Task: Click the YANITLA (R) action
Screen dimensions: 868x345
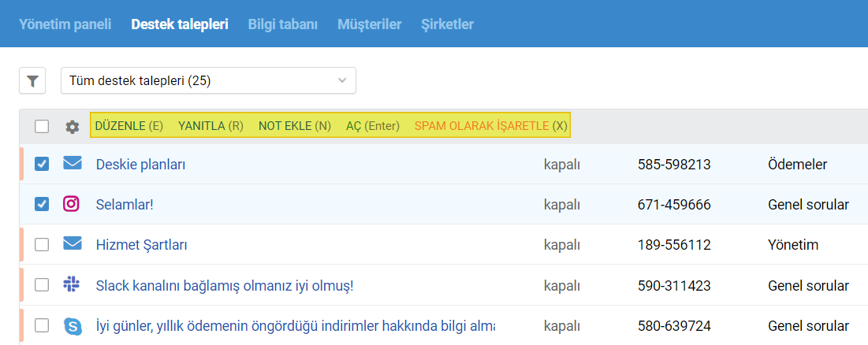Action: pyautogui.click(x=211, y=126)
